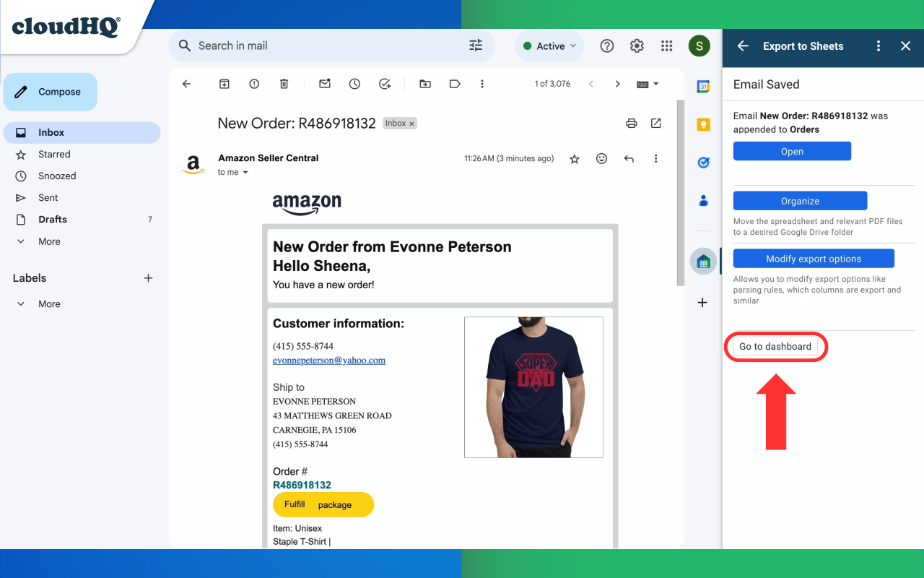The height and width of the screenshot is (578, 924).
Task: Add the email to Google Tasks
Action: (385, 83)
